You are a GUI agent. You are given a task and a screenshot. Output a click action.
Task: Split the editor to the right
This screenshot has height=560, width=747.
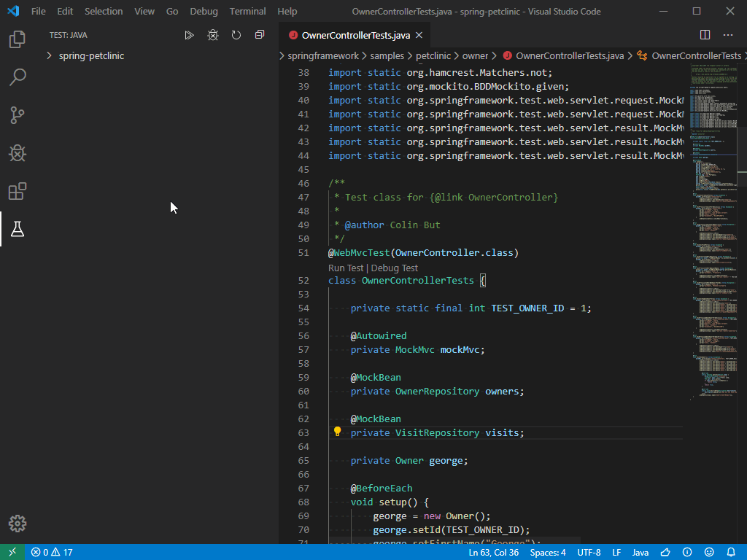pyautogui.click(x=705, y=35)
